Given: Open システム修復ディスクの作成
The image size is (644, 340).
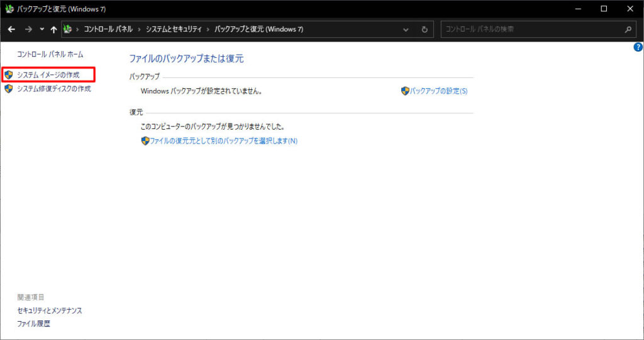Looking at the screenshot, I should click(54, 89).
